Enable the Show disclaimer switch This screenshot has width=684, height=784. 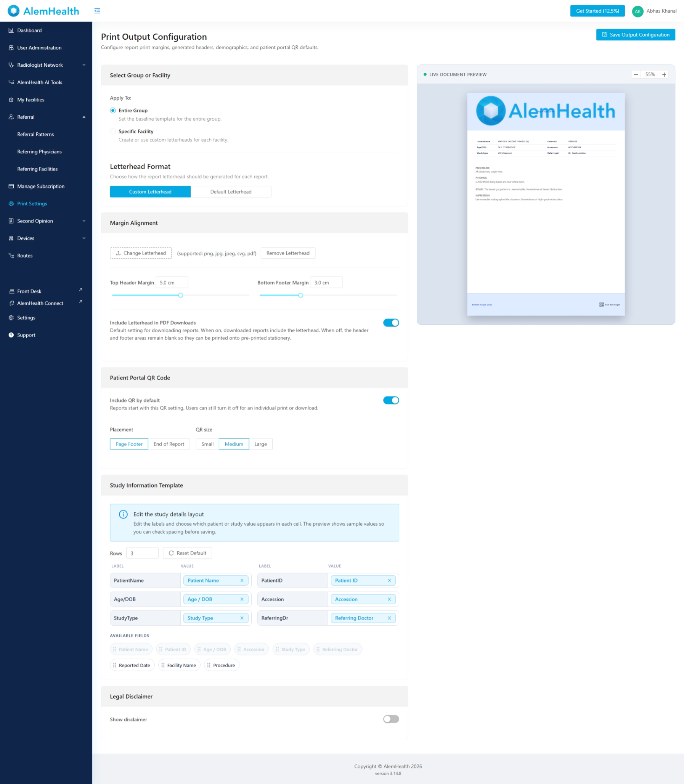pyautogui.click(x=391, y=719)
